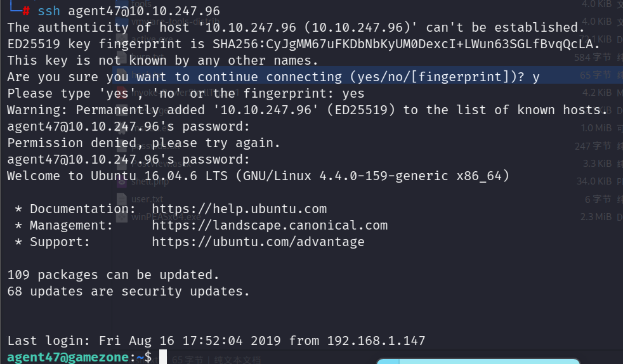This screenshot has height=364, width=623.
Task: Click the first agent47 password prompt line
Action: point(128,127)
